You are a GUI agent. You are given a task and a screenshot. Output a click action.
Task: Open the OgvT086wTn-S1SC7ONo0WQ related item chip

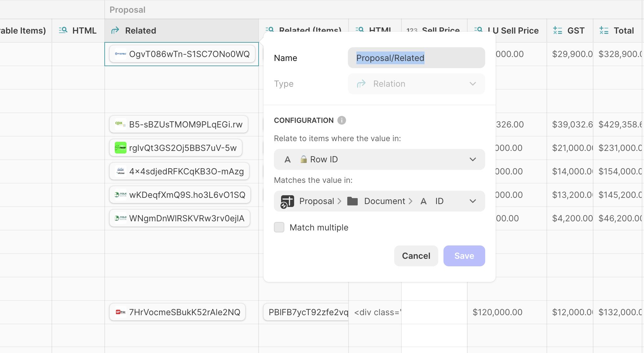pyautogui.click(x=182, y=54)
